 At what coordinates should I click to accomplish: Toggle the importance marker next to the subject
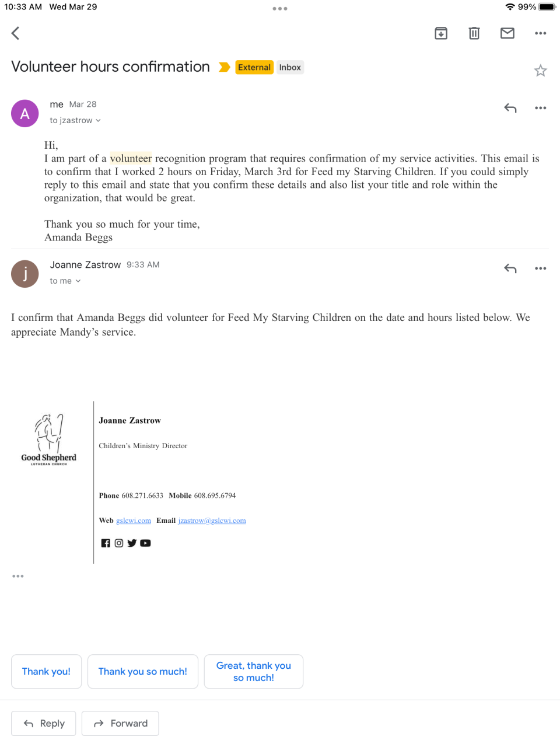[x=225, y=67]
